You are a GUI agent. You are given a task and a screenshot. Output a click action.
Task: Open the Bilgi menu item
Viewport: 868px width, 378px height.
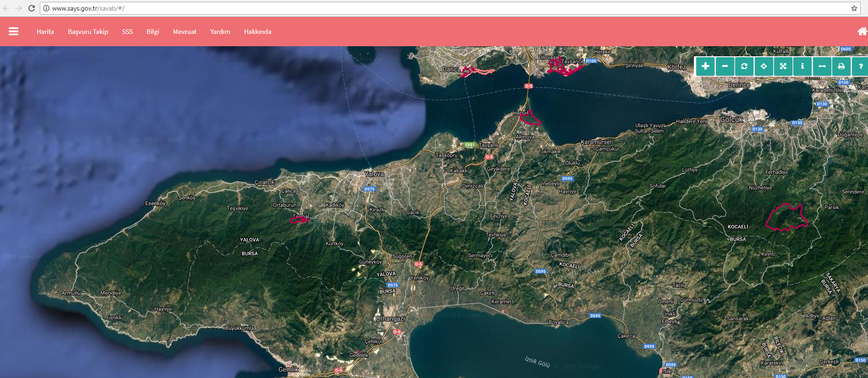[x=153, y=32]
